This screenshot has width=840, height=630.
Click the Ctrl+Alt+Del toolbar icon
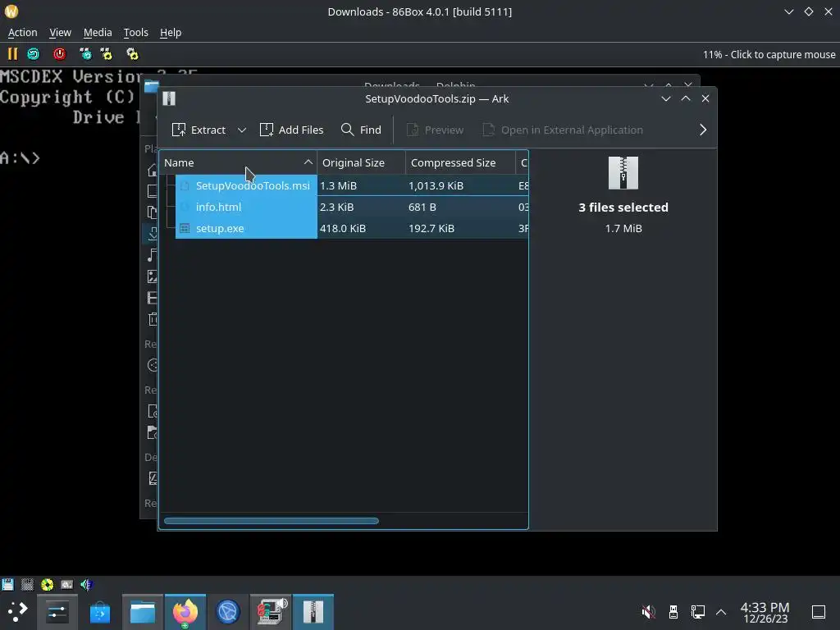coord(85,54)
